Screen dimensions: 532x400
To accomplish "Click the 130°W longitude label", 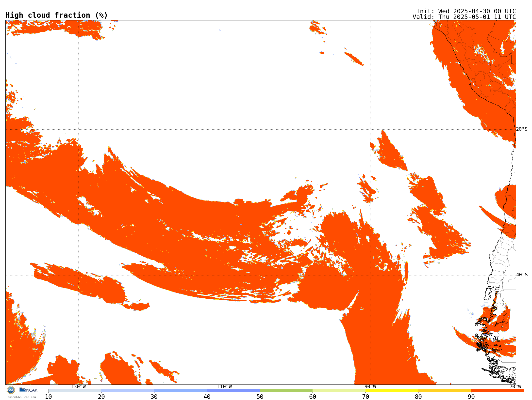I will 79,386.
